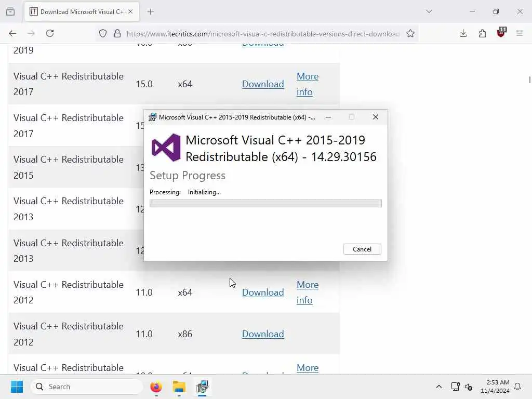Click the page vertical scrollbar thumb
This screenshot has width=532, height=399.
tap(529, 79)
